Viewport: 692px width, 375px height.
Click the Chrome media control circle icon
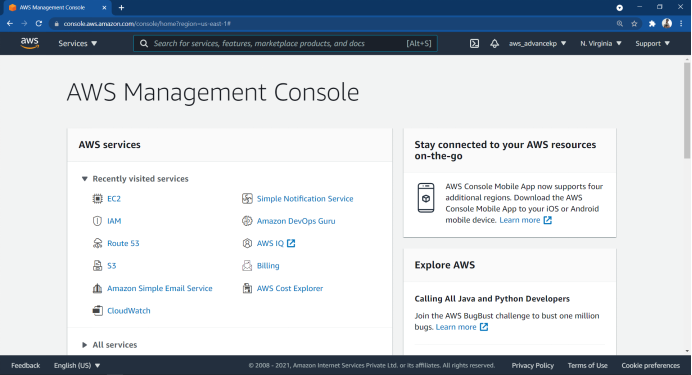click(x=620, y=8)
